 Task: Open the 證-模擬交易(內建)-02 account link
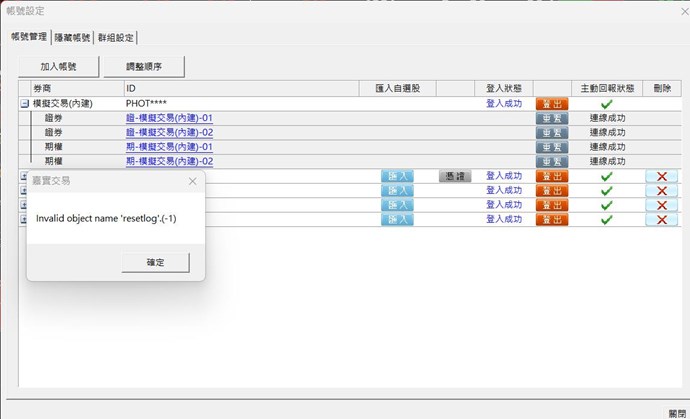(x=169, y=132)
